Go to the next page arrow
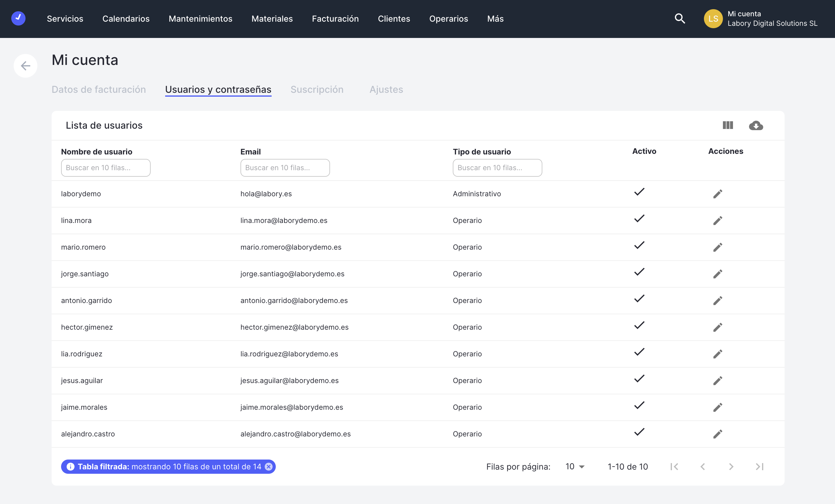The image size is (835, 504). [x=731, y=466]
